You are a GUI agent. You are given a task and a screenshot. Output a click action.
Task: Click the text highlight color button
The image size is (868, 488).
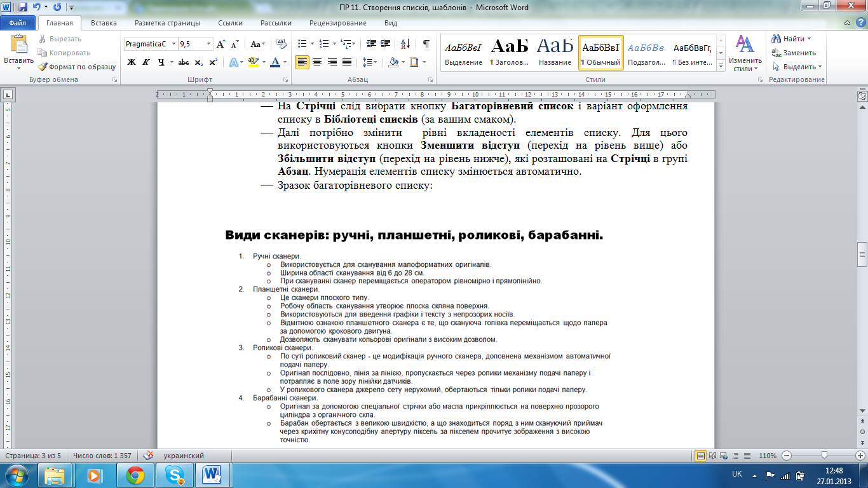[x=252, y=62]
